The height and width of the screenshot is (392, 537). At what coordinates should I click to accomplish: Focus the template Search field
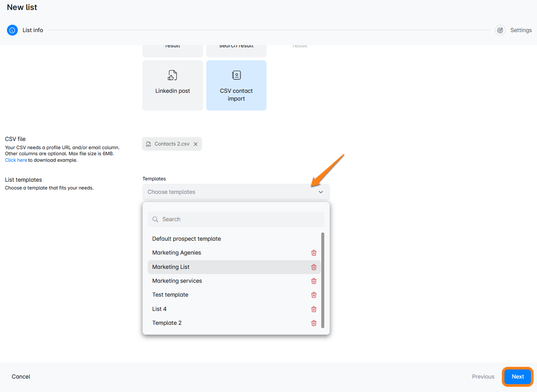(236, 219)
